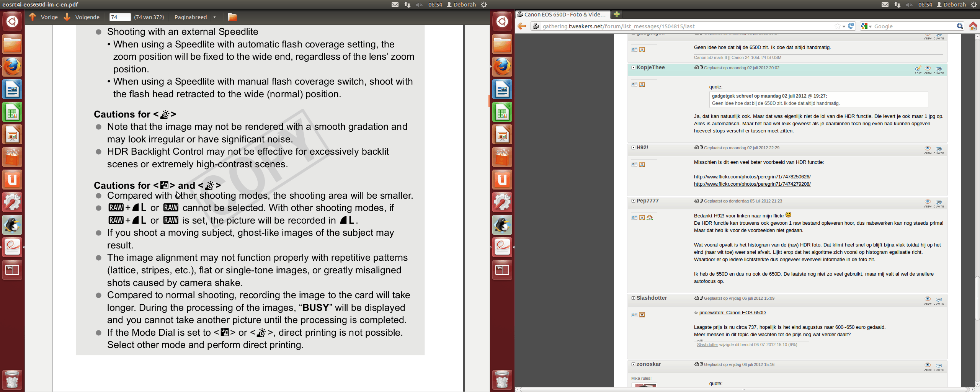The height and width of the screenshot is (392, 980).
Task: Open the Google search engine selector dropdown
Action: 866,26
